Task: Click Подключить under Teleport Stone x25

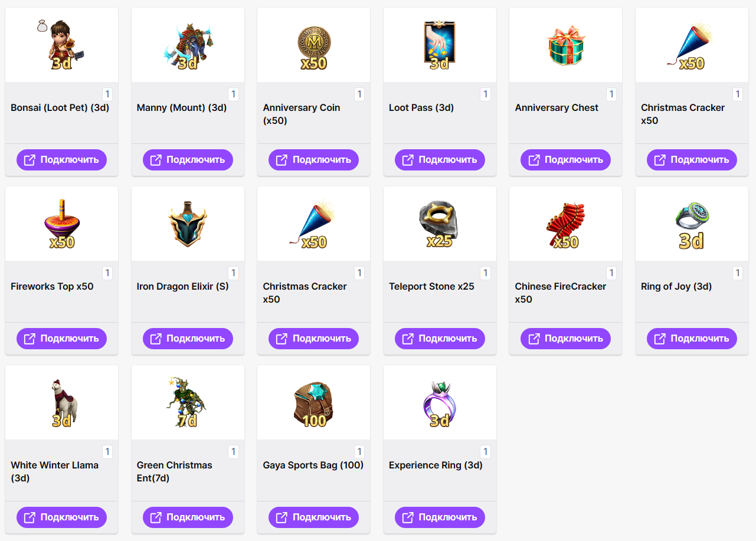Action: [440, 339]
